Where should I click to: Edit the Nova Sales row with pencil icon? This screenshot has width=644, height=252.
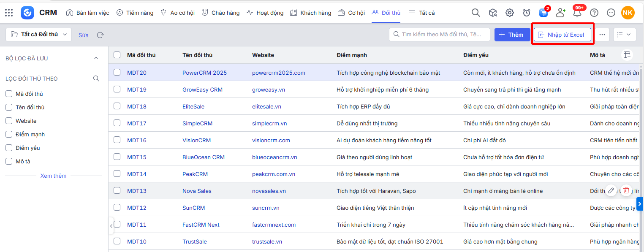(x=611, y=190)
